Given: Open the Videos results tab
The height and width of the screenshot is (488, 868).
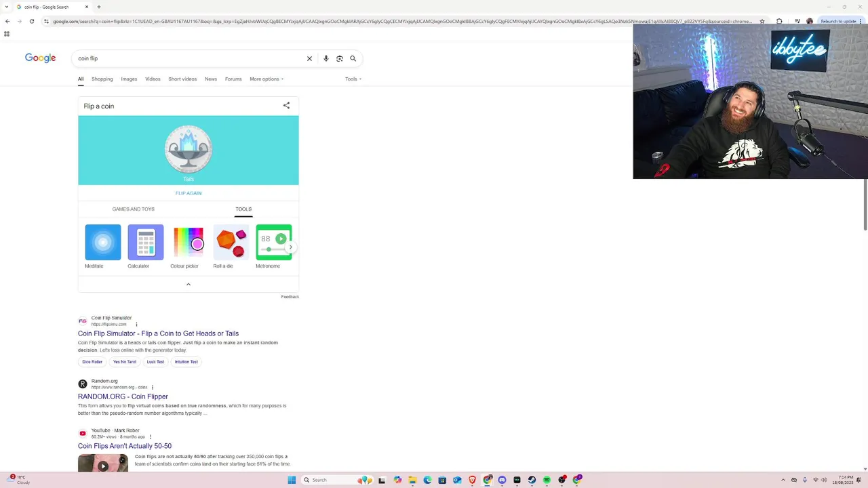Looking at the screenshot, I should point(153,79).
